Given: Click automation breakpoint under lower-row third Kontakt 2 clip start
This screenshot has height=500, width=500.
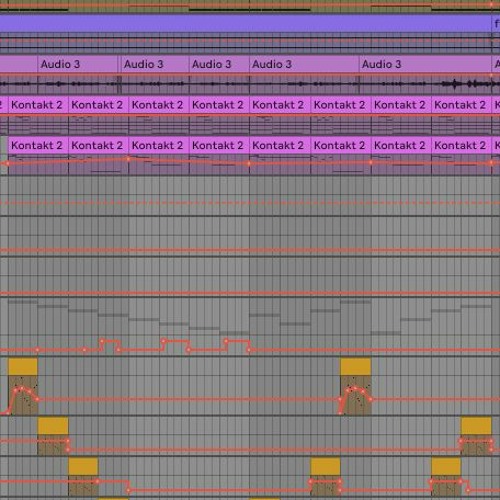Looking at the screenshot, I should [128, 159].
